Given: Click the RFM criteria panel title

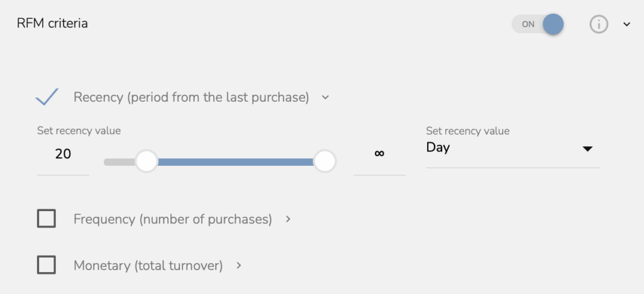Looking at the screenshot, I should [x=52, y=24].
